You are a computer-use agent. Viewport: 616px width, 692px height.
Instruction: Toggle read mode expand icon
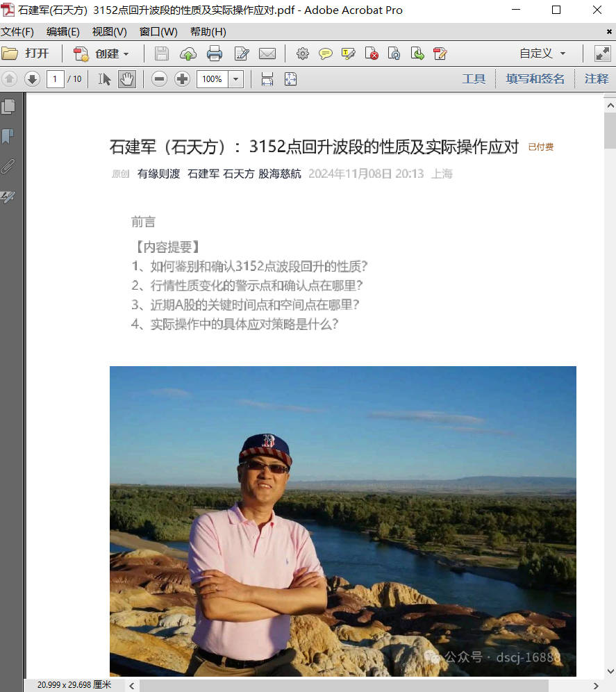click(602, 53)
